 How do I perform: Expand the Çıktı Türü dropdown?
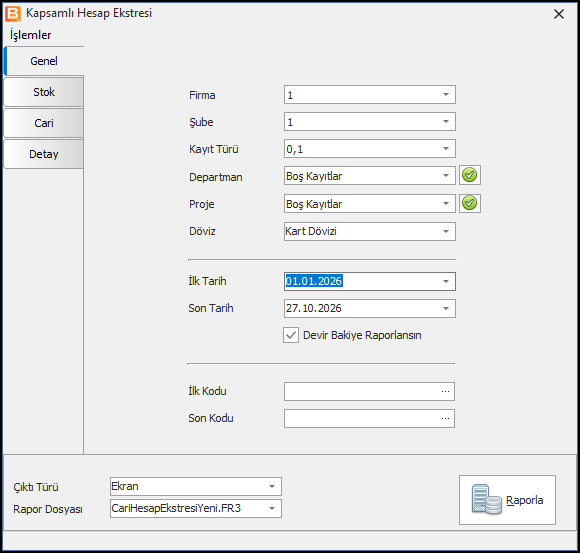(x=272, y=486)
